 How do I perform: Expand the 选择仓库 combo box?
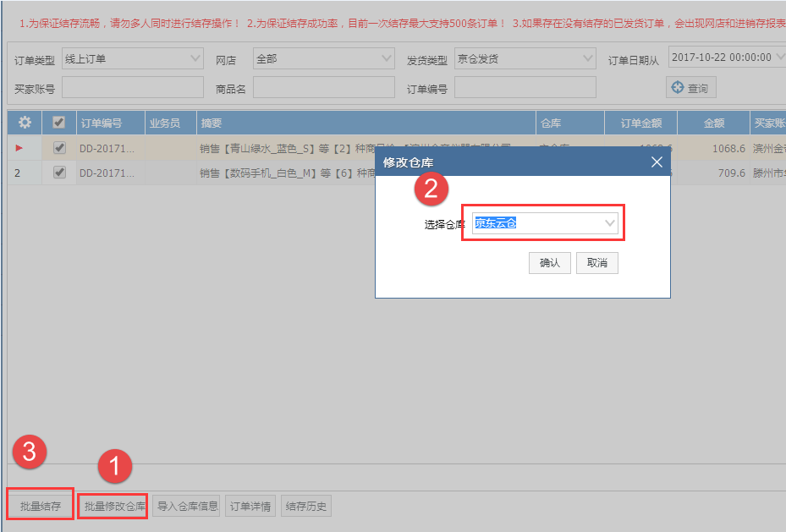coord(609,223)
